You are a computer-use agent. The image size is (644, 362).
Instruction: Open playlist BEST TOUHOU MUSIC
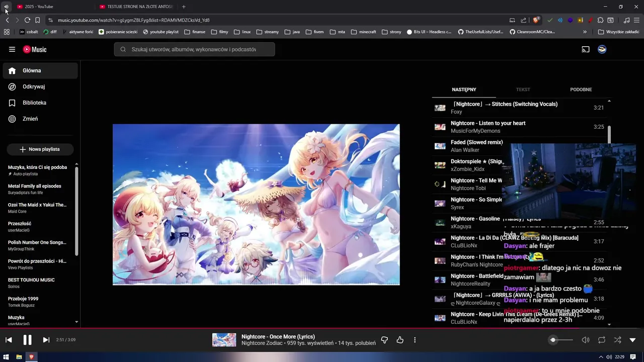point(38,283)
